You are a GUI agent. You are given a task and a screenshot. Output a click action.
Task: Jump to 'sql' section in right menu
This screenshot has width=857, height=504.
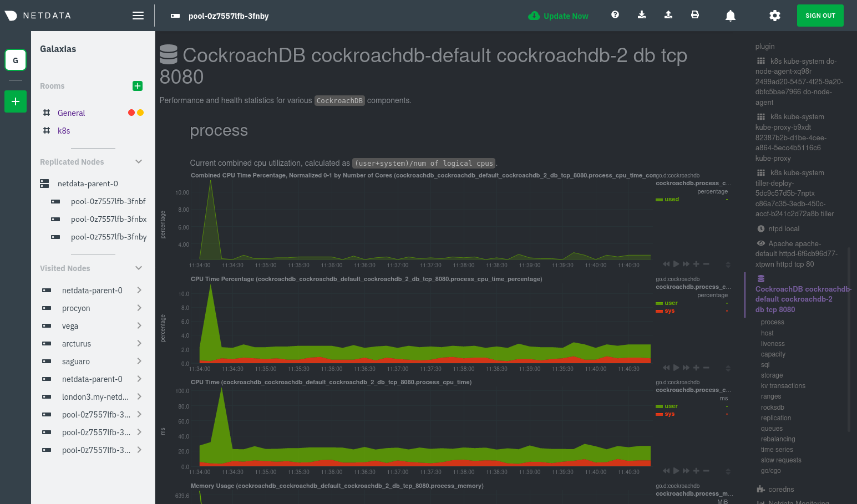(x=765, y=365)
